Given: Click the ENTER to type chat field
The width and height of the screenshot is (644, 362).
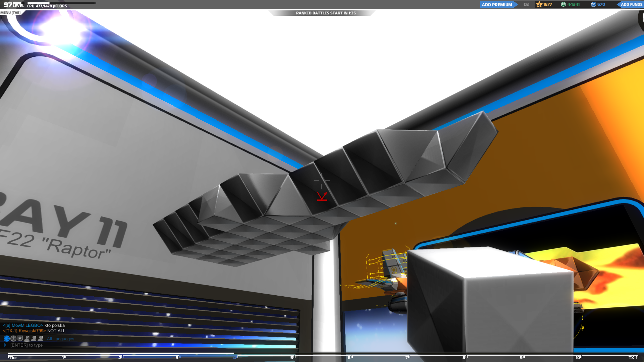Looking at the screenshot, I should 26,345.
